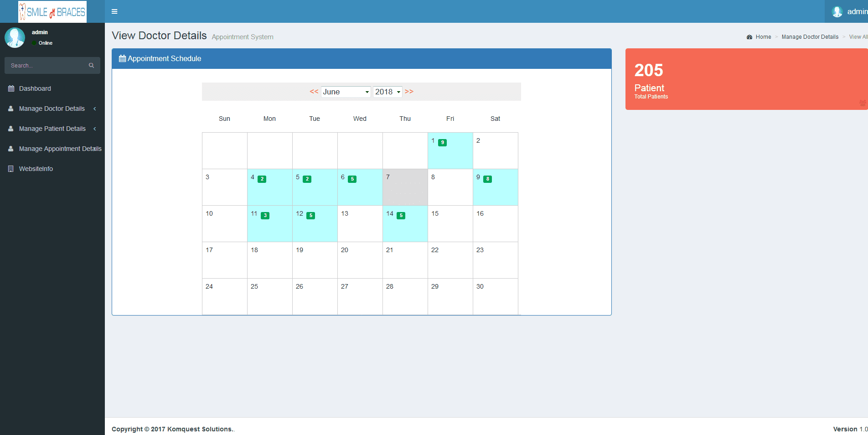Expand Manage Patient Details submenu
Viewport: 868px width, 435px height.
(52, 129)
